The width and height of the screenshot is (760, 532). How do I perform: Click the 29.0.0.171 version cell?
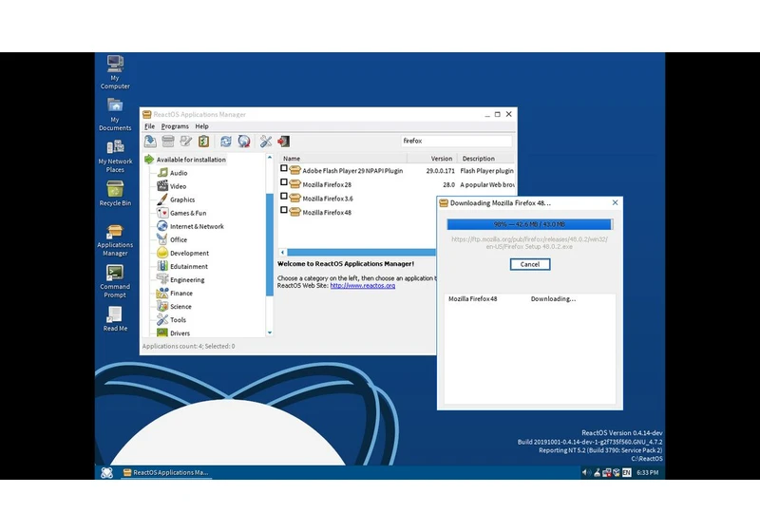440,171
